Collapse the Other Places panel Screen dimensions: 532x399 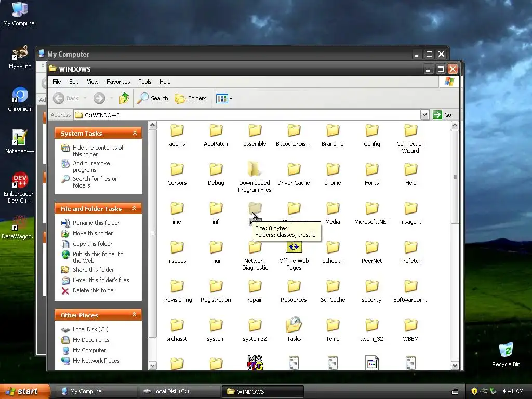pos(135,315)
